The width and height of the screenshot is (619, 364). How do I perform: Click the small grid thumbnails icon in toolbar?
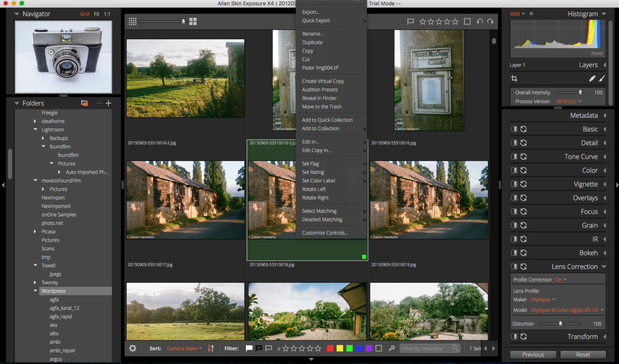(133, 22)
